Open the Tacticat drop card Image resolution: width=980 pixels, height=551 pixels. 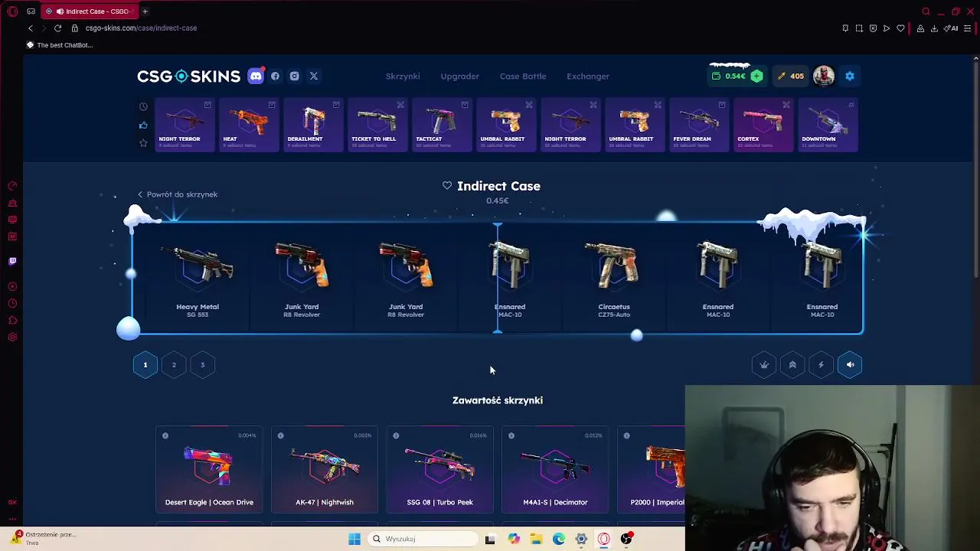click(x=442, y=125)
